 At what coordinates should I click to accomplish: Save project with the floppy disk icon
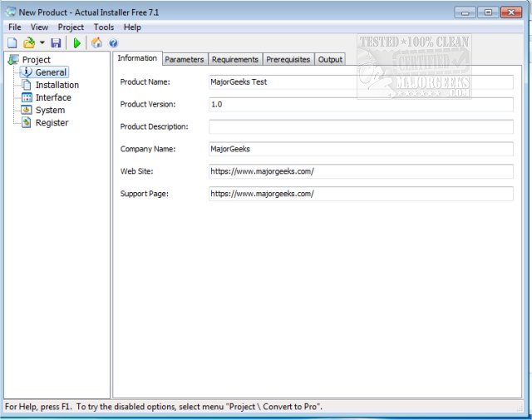coord(56,42)
